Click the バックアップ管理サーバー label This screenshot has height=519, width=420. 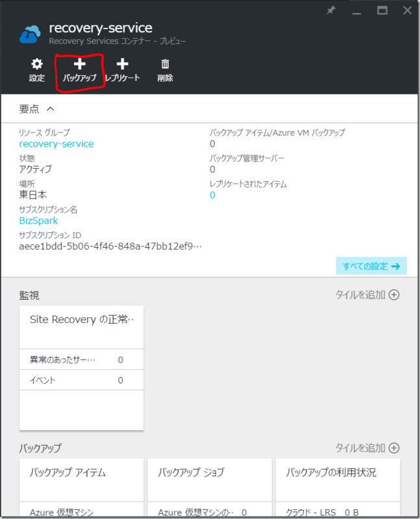(247, 158)
